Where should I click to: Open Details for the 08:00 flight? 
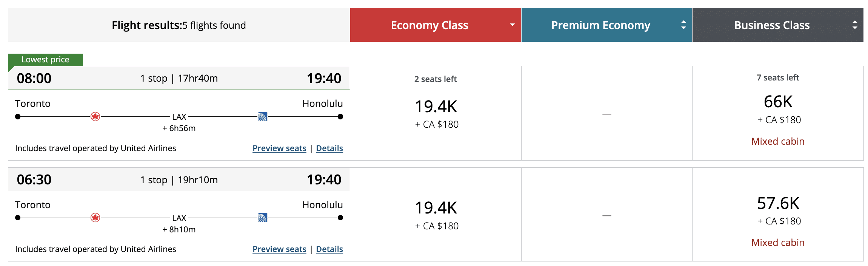(329, 148)
